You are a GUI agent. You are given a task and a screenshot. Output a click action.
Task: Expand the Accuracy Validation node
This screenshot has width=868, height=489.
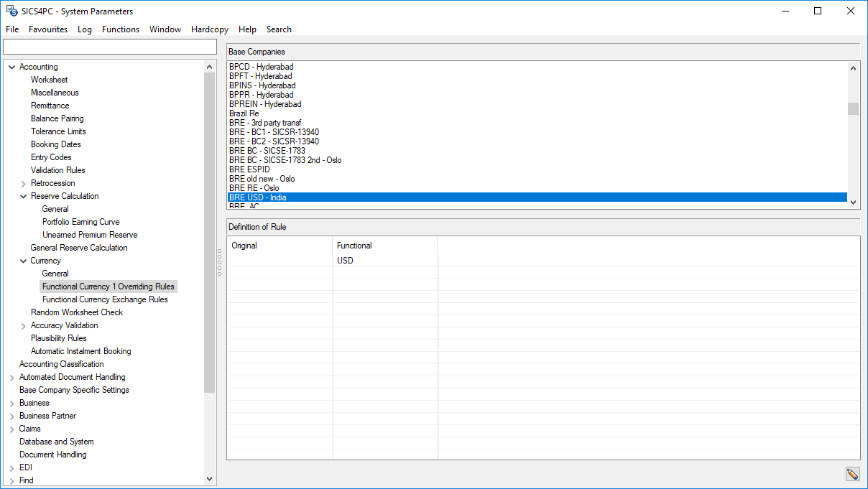[23, 325]
